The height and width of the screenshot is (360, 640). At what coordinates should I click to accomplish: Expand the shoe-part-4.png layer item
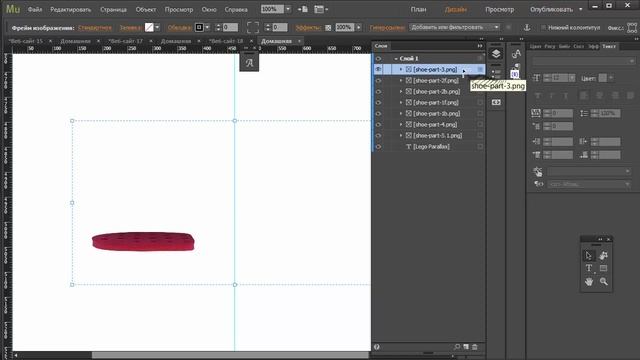click(x=401, y=124)
